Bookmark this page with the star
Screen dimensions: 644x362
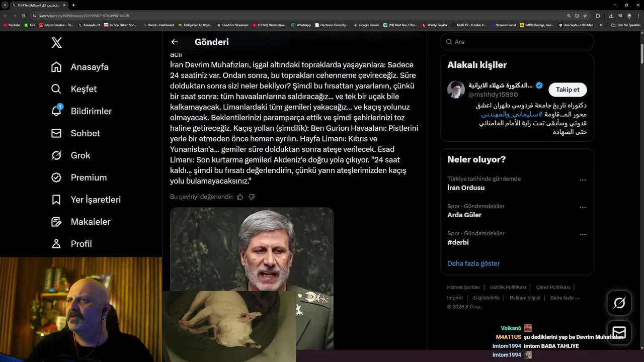point(585,16)
